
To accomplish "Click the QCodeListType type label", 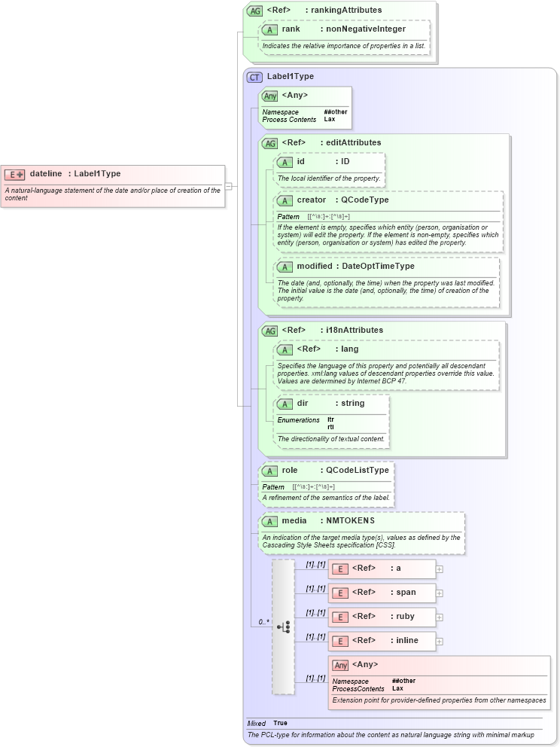I will pyautogui.click(x=357, y=470).
